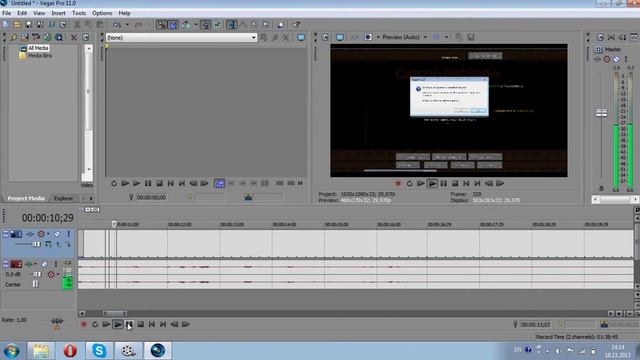Click Go to Start in Trimmer transport
Viewport: 640px width, 360px height.
click(171, 184)
